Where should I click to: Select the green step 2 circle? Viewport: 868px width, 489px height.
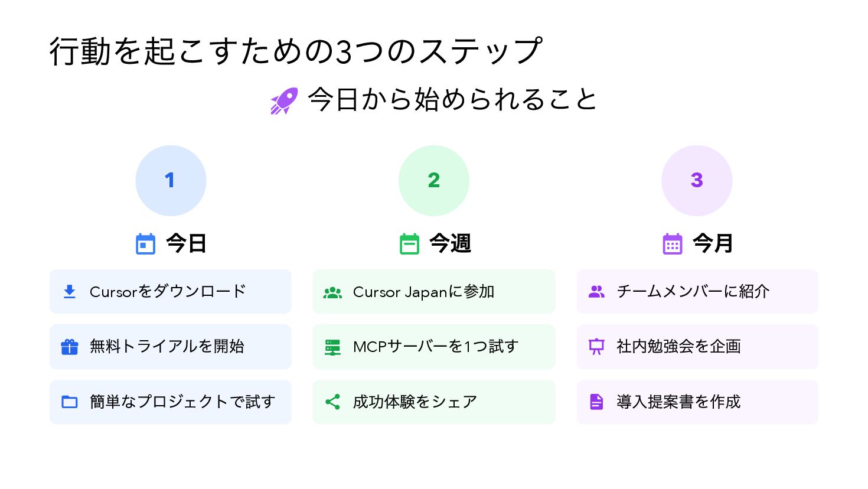coord(434,181)
